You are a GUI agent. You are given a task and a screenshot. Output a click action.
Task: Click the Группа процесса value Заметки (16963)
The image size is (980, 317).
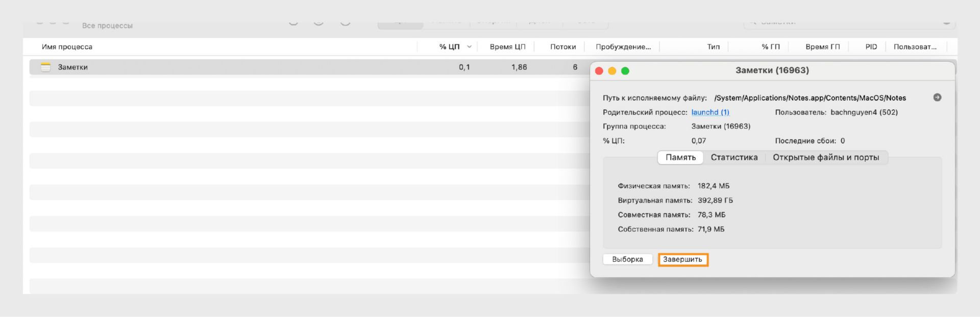click(x=721, y=126)
